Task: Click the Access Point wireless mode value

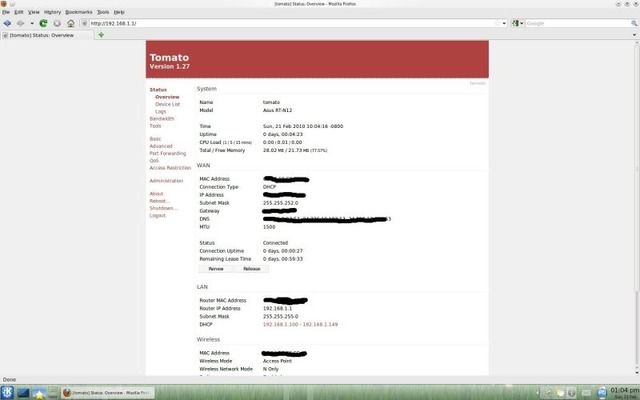Action: [277, 361]
